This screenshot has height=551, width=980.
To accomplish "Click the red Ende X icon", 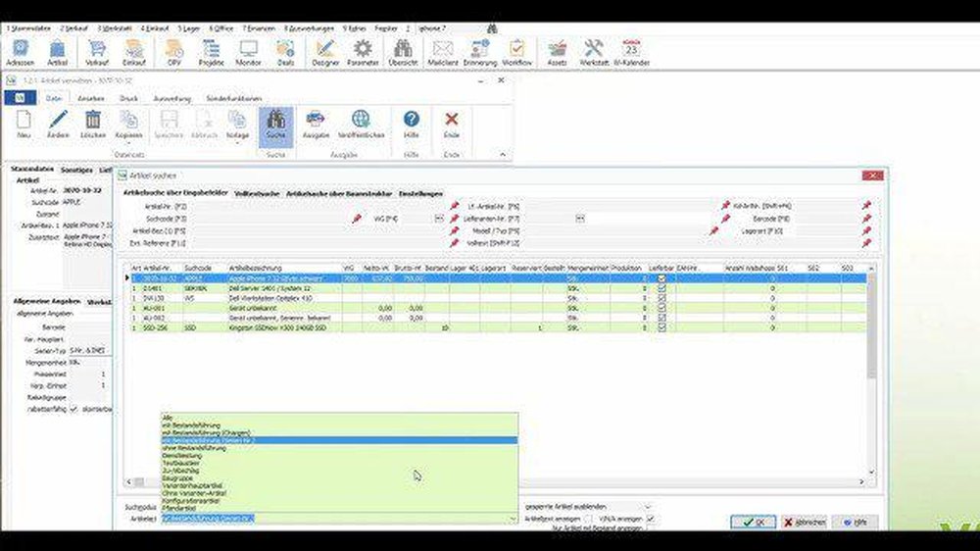I will [x=451, y=124].
